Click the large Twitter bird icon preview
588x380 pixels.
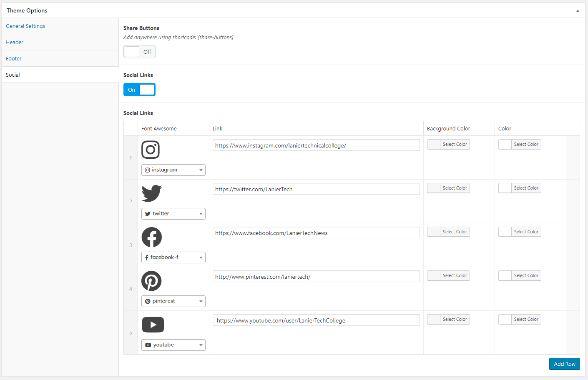(151, 193)
